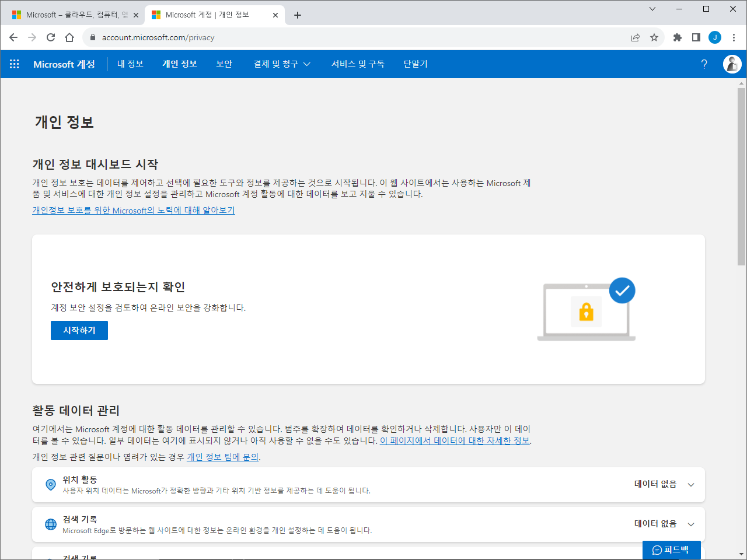Bookmark this page with the star icon
The width and height of the screenshot is (747, 560).
(x=654, y=37)
